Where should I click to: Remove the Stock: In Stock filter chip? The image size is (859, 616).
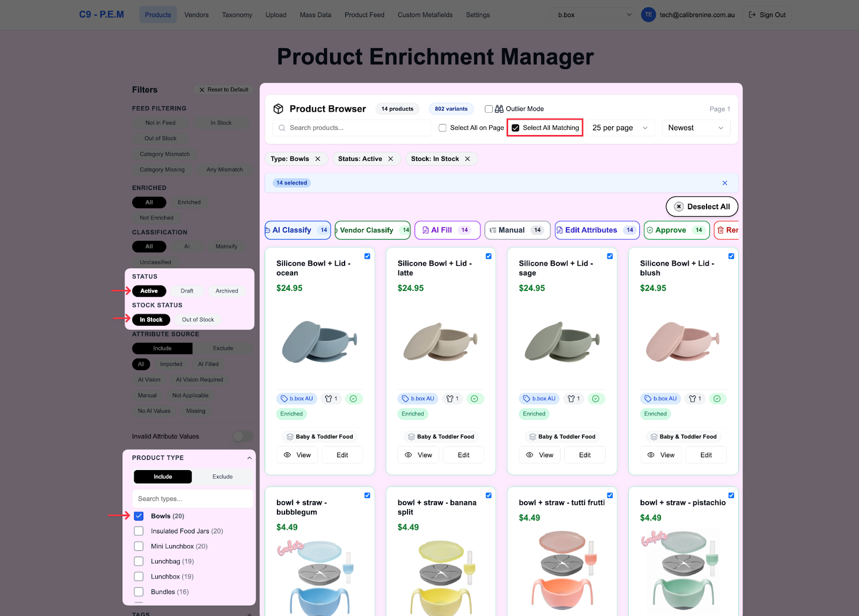point(468,159)
